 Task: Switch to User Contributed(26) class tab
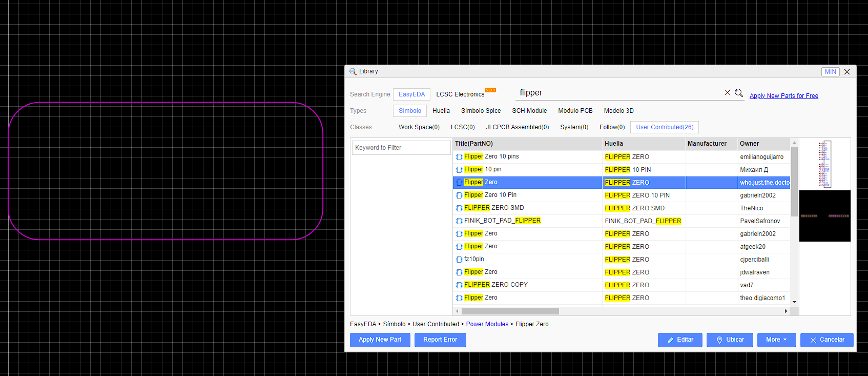click(x=665, y=127)
